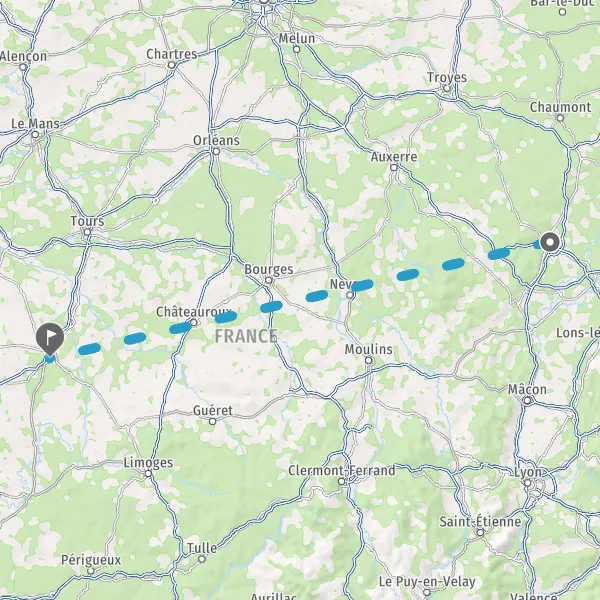
Task: Click the destination flag marker pin
Action: (x=50, y=338)
